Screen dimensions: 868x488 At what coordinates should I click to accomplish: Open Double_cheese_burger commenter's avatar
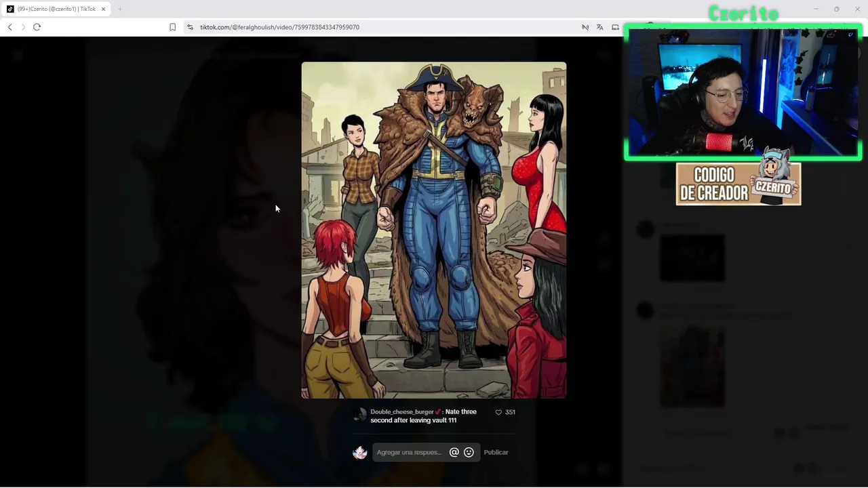[359, 415]
